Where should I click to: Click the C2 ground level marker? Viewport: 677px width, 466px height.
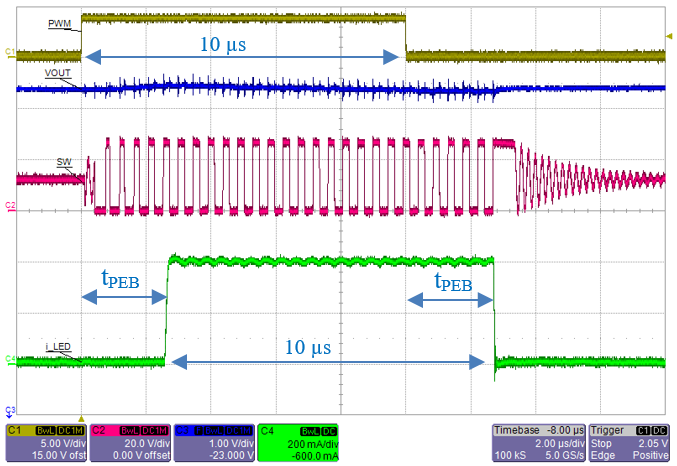point(9,206)
